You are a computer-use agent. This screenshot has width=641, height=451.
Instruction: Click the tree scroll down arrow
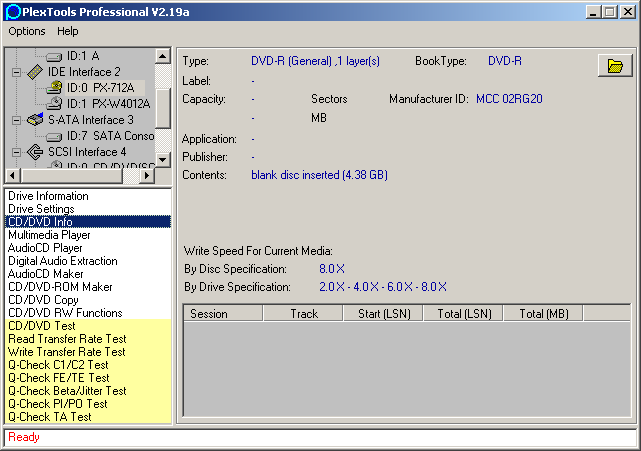(163, 159)
